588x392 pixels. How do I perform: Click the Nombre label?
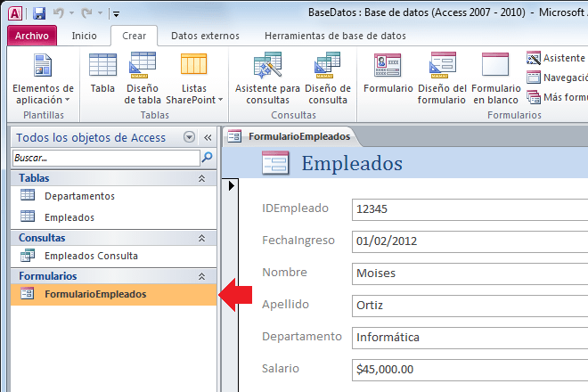coord(284,273)
